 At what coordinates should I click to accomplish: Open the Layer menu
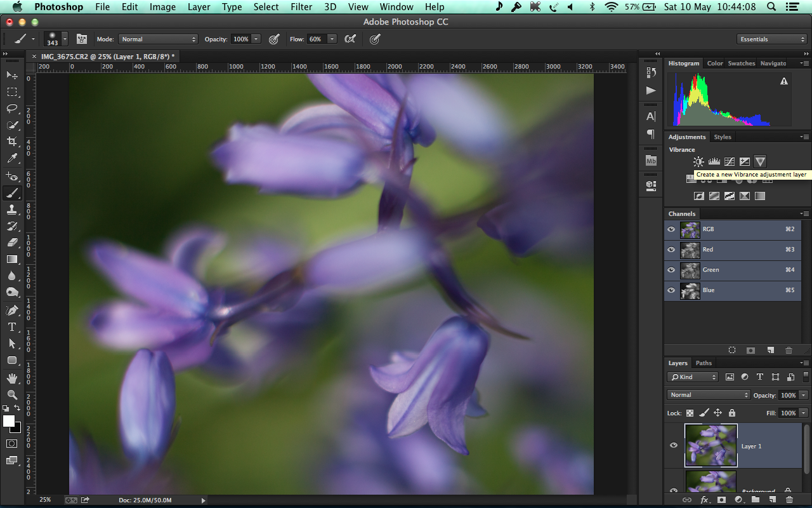(x=199, y=7)
